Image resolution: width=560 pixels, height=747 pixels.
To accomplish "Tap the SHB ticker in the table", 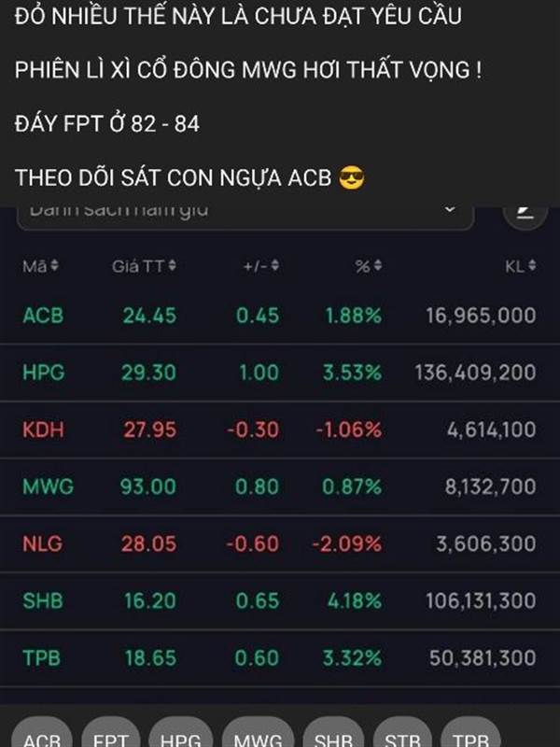I will point(43,600).
